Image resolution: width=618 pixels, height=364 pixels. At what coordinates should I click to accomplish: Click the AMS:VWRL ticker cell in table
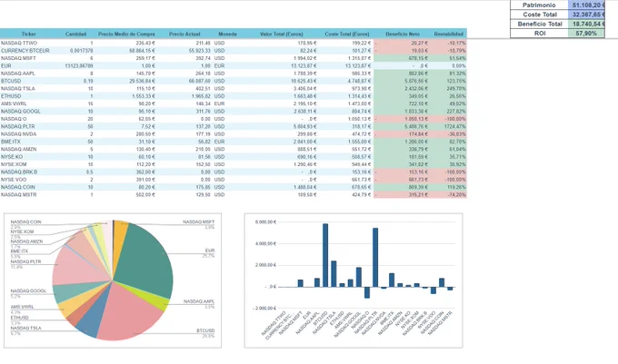click(x=14, y=103)
